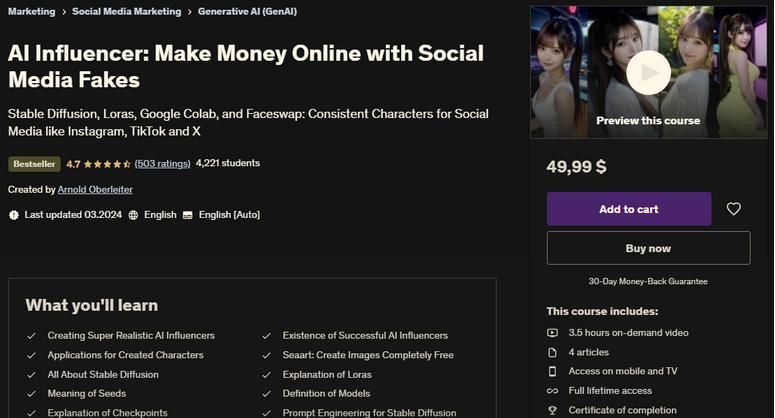This screenshot has width=775, height=418.
Task: Go to Social Media Marketing breadcrumb
Action: [127, 12]
